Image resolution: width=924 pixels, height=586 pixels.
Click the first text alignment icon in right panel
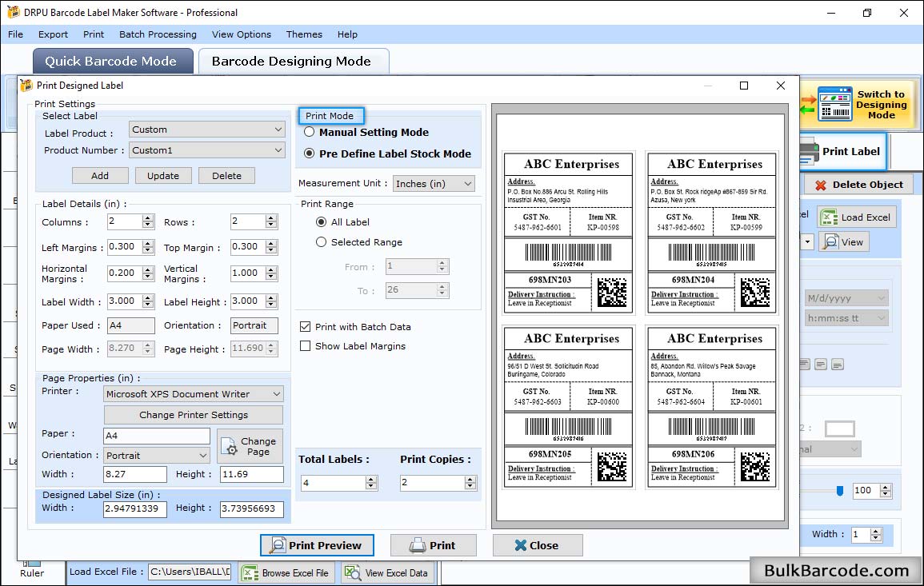coord(805,365)
